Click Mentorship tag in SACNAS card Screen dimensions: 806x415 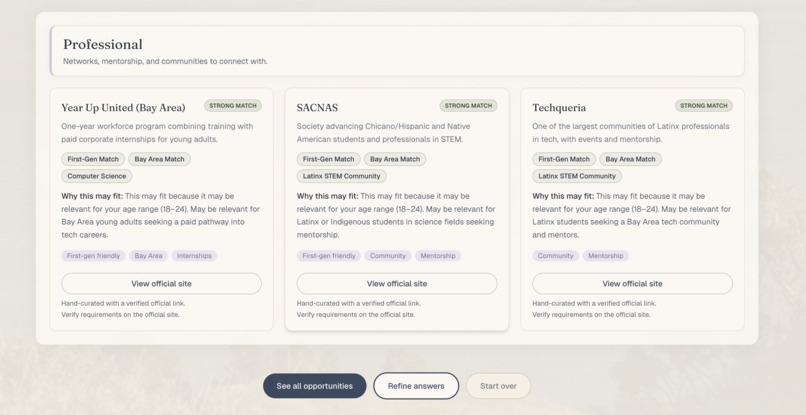click(x=438, y=256)
